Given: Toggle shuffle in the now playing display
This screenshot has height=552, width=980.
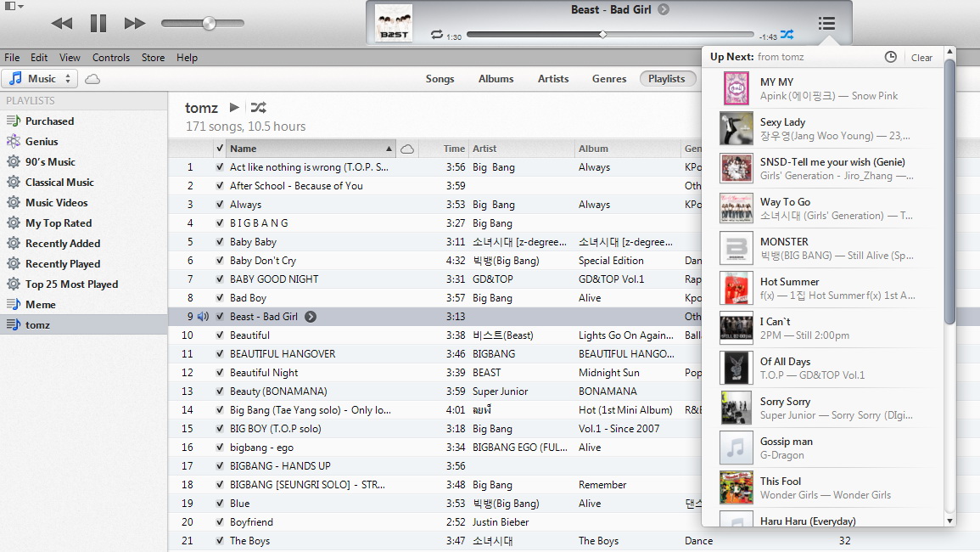Looking at the screenshot, I should 787,34.
